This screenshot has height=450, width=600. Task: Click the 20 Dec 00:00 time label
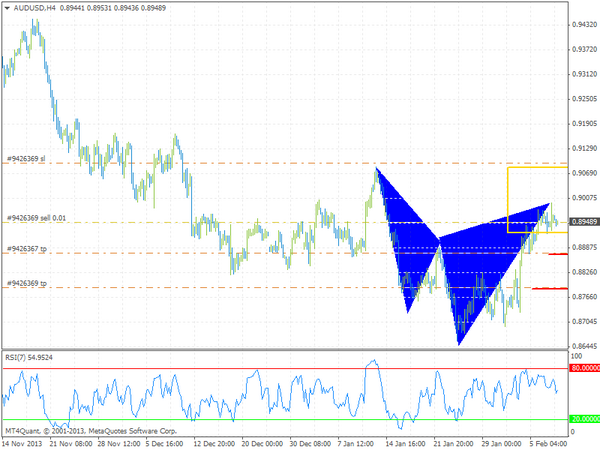262,444
